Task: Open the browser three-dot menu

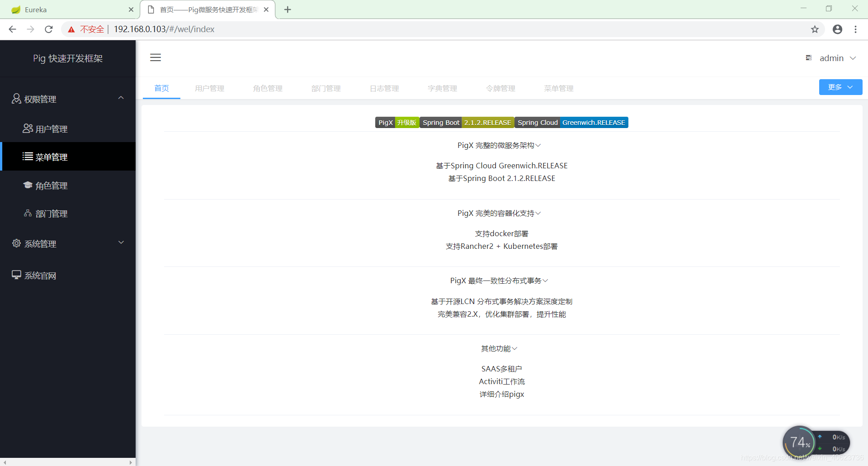Action: (x=855, y=29)
